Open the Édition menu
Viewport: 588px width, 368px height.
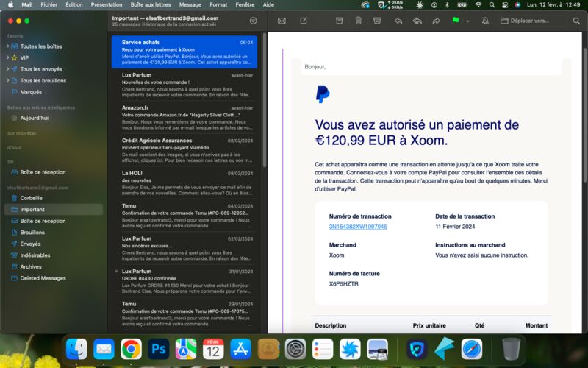click(74, 5)
